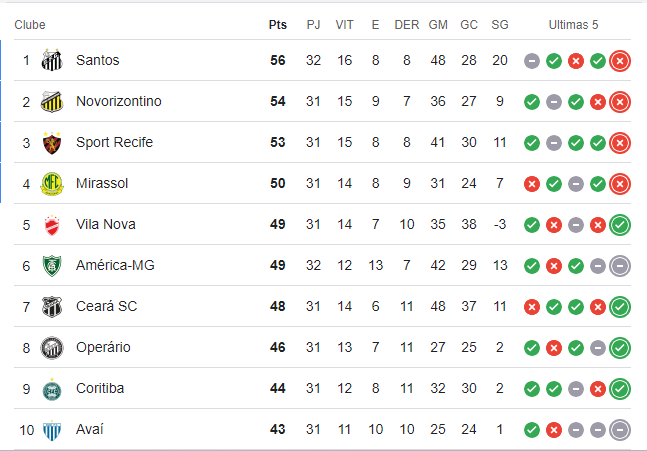Image resolution: width=647 pixels, height=451 pixels.
Task: Sort by the VIT column header
Action: pos(344,24)
